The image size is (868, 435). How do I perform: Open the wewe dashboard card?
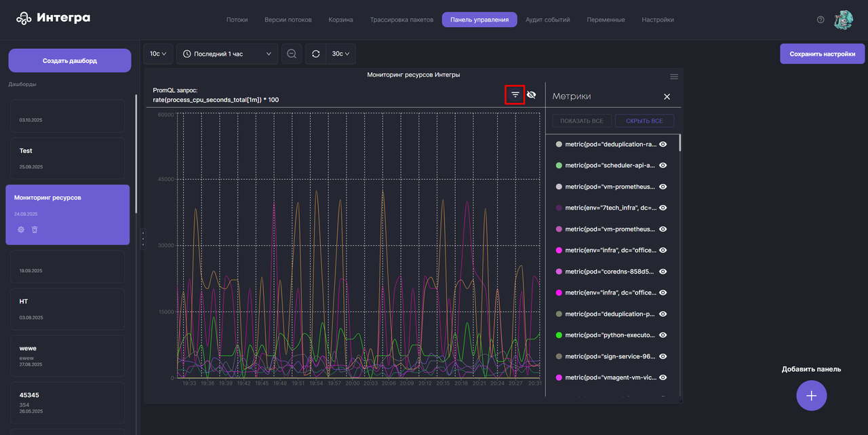pyautogui.click(x=68, y=356)
